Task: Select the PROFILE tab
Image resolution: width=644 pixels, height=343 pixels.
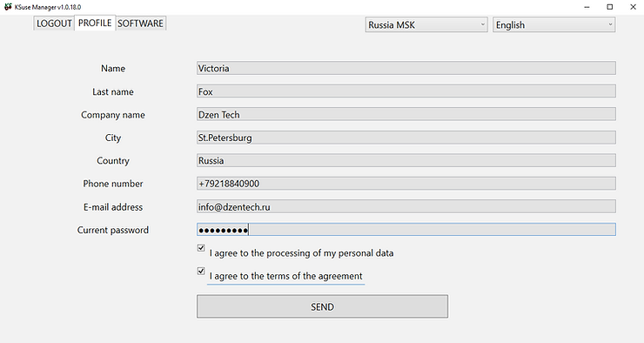Action: tap(95, 23)
